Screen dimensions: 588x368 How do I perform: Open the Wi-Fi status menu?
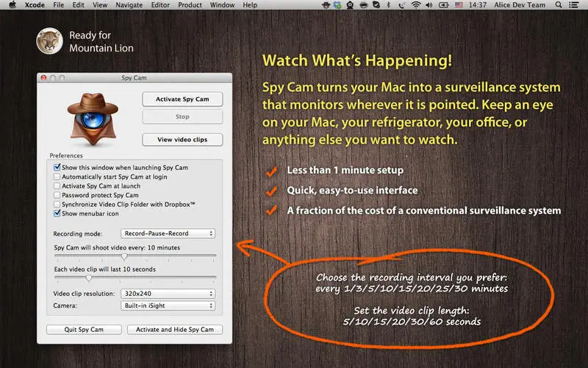pyautogui.click(x=415, y=5)
